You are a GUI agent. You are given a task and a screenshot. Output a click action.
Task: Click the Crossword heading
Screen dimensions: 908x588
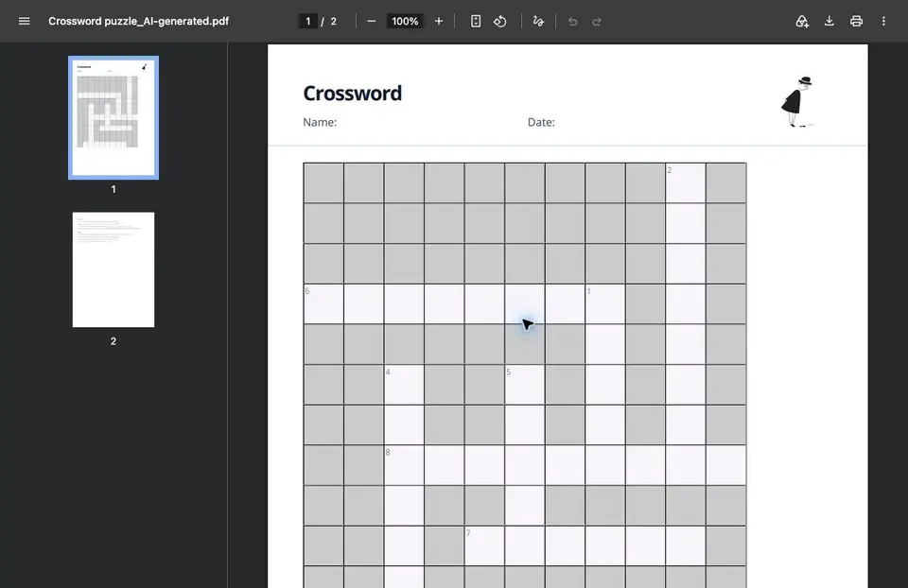pyautogui.click(x=352, y=94)
